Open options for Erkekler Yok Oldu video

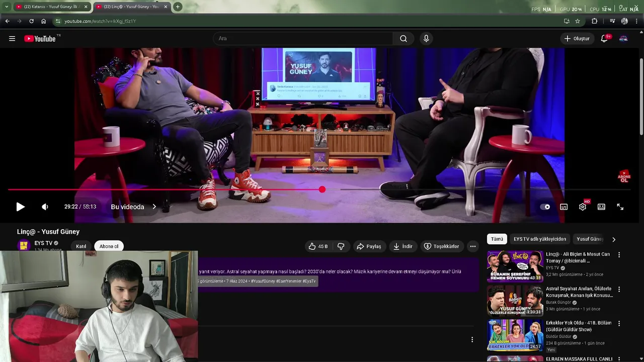click(x=619, y=323)
